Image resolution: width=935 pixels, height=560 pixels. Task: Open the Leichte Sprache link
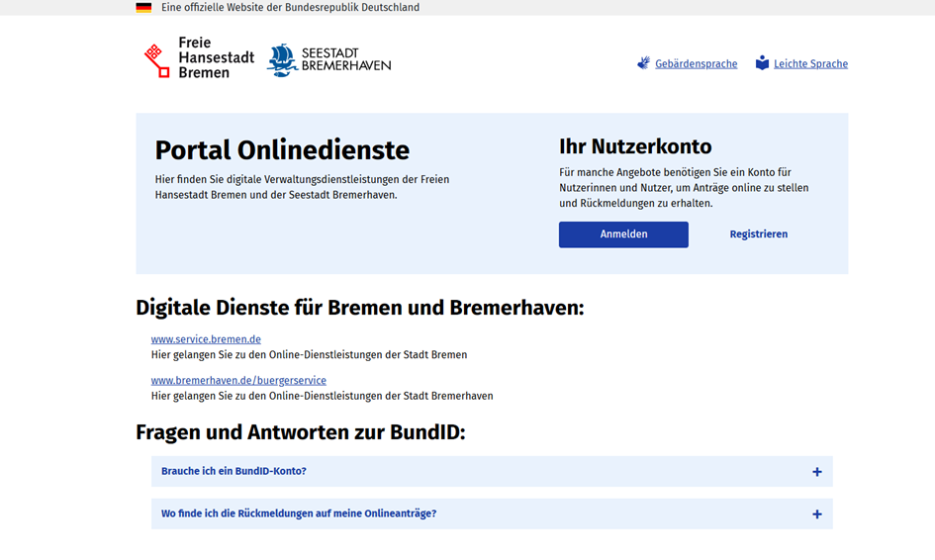[x=810, y=63]
